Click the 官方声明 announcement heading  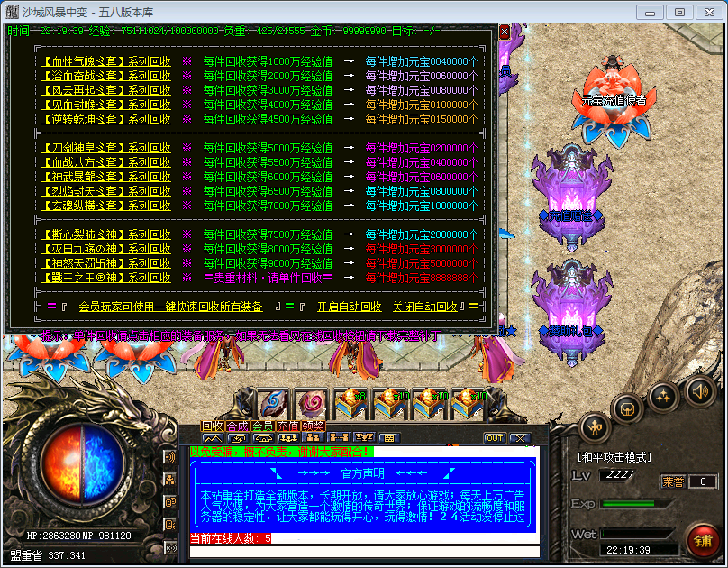click(363, 473)
